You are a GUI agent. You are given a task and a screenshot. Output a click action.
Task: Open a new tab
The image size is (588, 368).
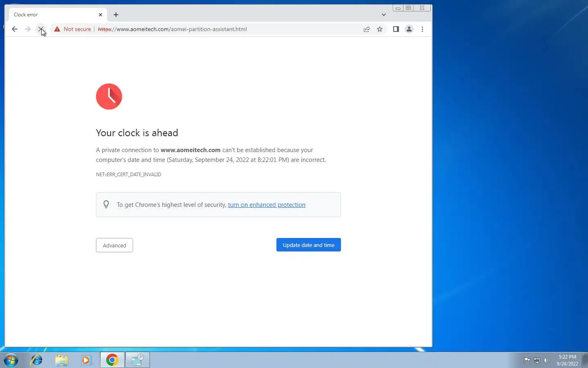tap(116, 15)
